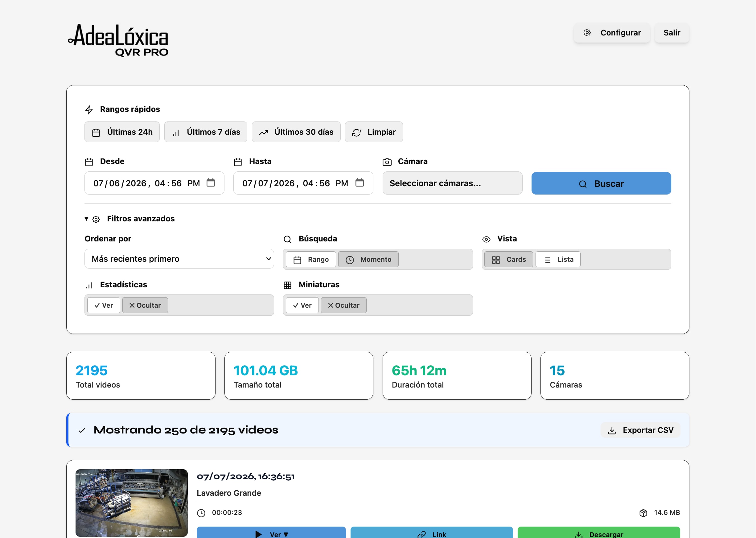Select the Últimos 30 días quick range
This screenshot has width=756, height=538.
(296, 132)
